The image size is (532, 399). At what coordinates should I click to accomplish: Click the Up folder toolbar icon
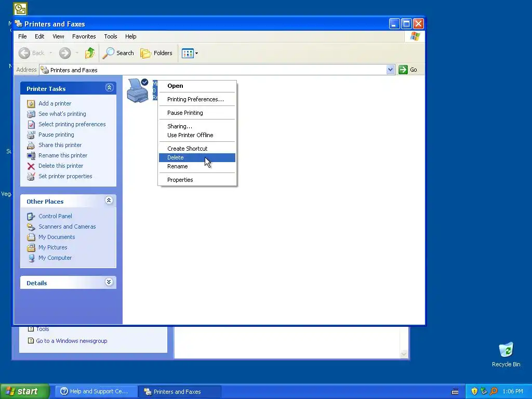90,53
